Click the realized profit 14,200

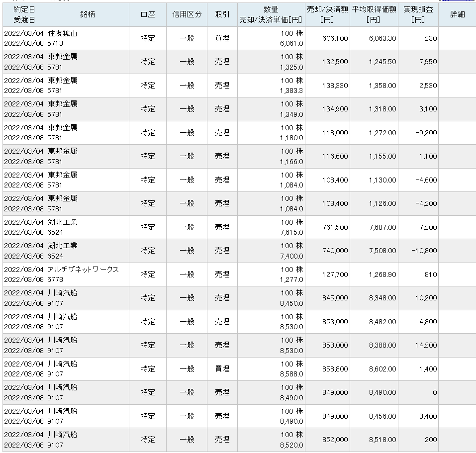(426, 345)
